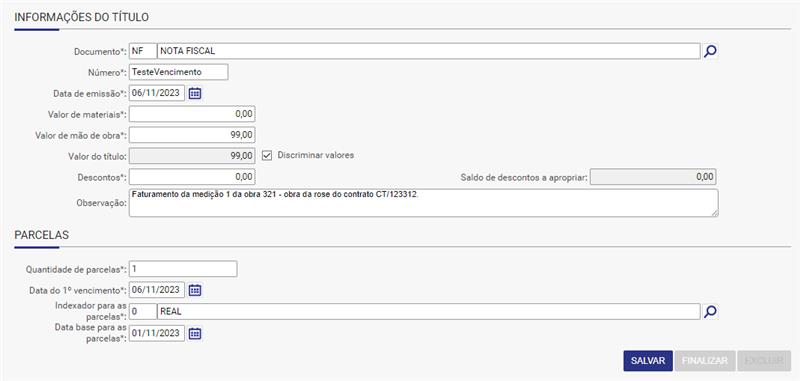This screenshot has height=381, width=800.
Task: Click the Quantidade de parcelas* label
Action: 76,269
